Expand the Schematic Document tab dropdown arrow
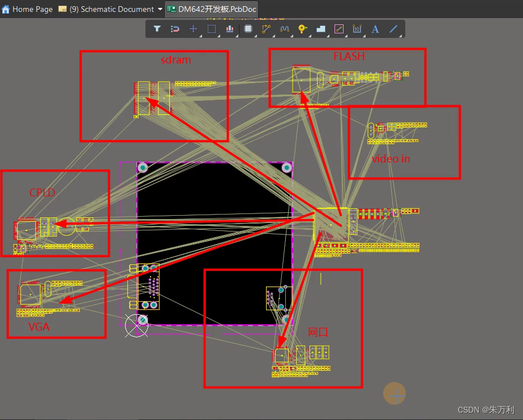 (x=160, y=9)
